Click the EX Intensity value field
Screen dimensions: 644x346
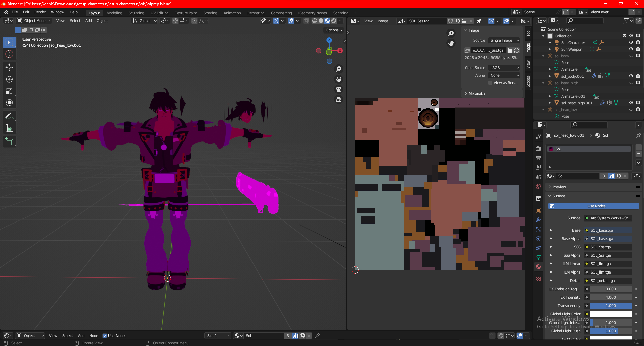click(611, 297)
